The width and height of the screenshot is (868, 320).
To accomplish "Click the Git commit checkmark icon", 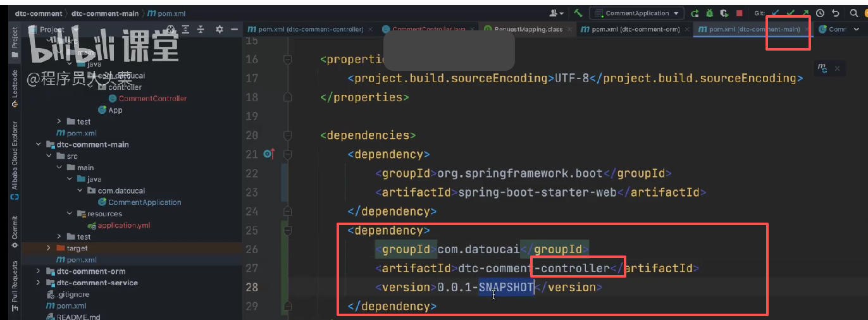I will (x=791, y=13).
